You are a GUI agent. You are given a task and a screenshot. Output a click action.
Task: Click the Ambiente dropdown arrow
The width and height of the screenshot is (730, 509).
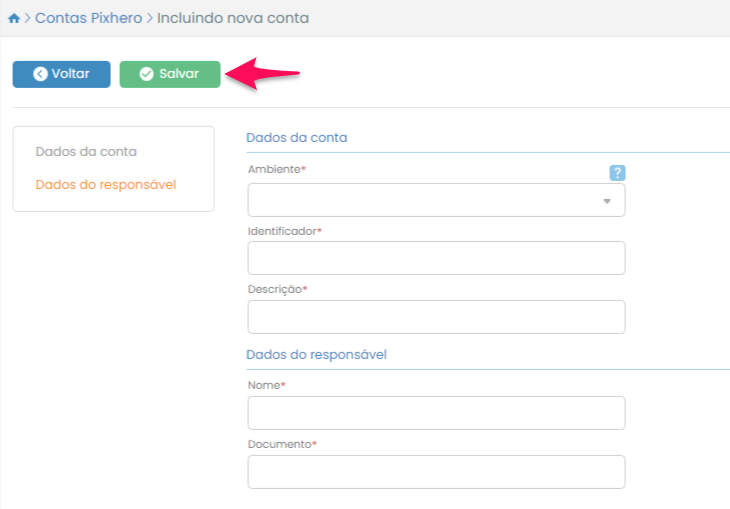coord(606,201)
